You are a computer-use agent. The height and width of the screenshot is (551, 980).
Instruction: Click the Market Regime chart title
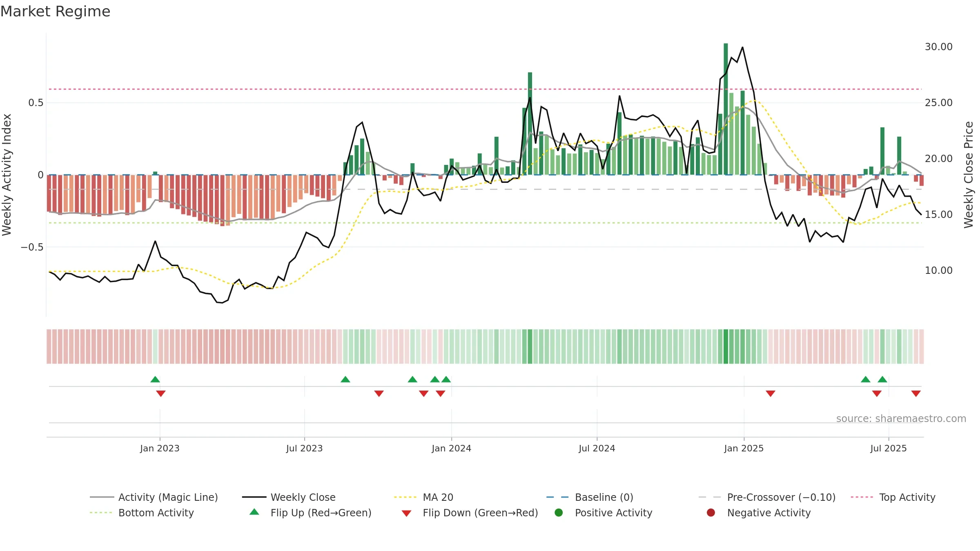click(55, 11)
